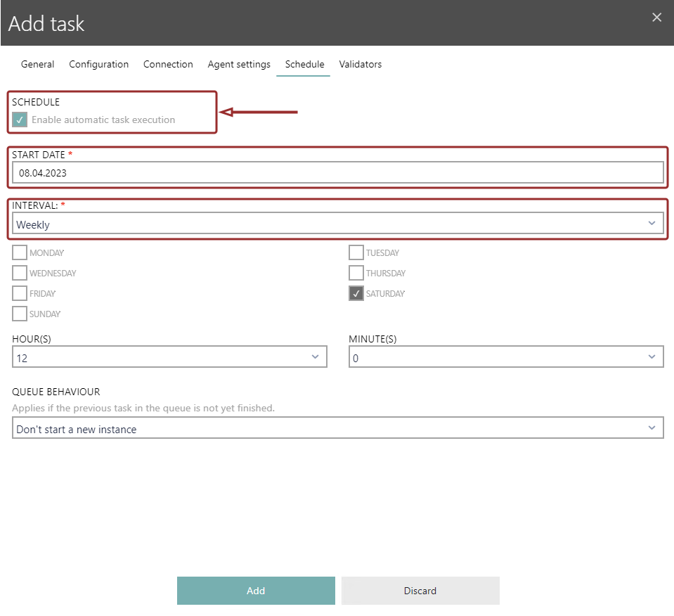Switch to the General tab
The width and height of the screenshot is (674, 616).
click(x=37, y=64)
